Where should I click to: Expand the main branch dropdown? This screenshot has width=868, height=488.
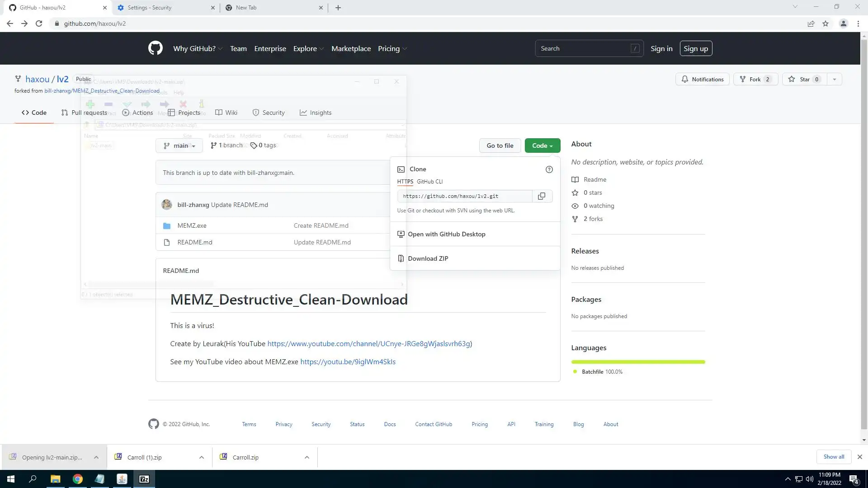[x=179, y=145]
